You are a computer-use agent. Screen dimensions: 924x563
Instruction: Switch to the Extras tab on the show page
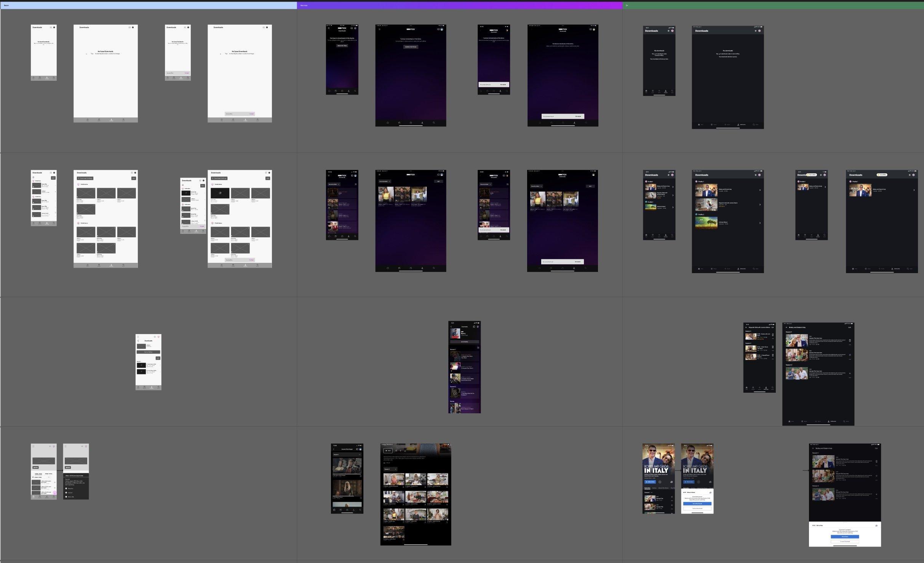pos(654,488)
